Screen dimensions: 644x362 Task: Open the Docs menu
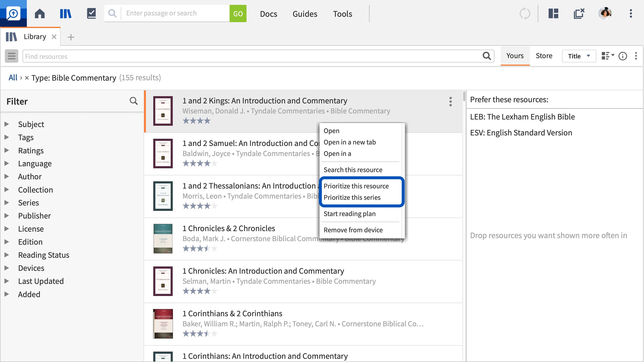coord(269,14)
